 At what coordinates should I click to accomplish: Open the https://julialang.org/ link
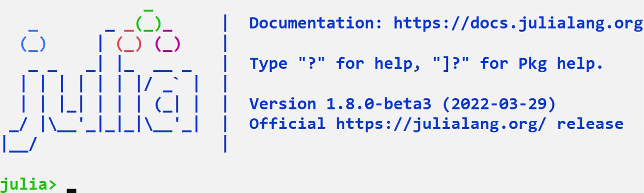[441, 124]
